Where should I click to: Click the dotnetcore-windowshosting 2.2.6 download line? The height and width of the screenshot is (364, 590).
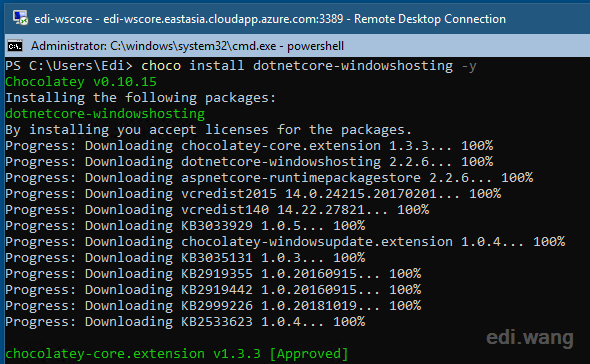click(249, 162)
